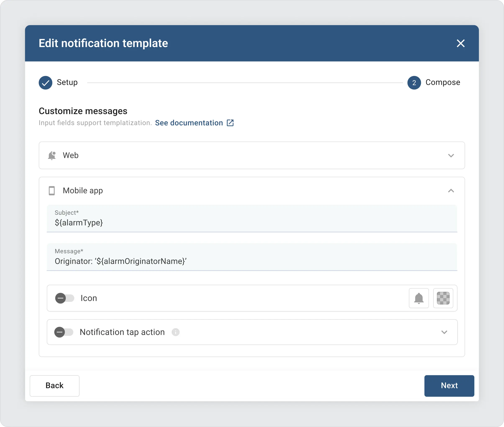Click the Next button

[449, 386]
